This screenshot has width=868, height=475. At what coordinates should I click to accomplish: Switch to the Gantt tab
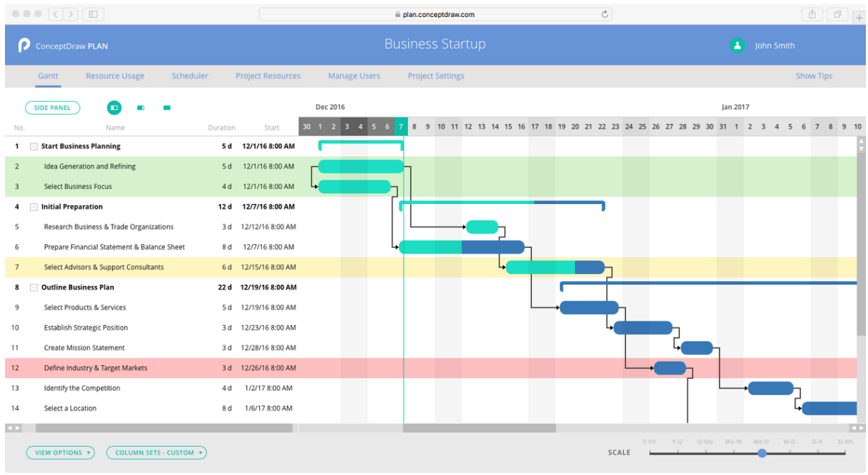pos(48,76)
